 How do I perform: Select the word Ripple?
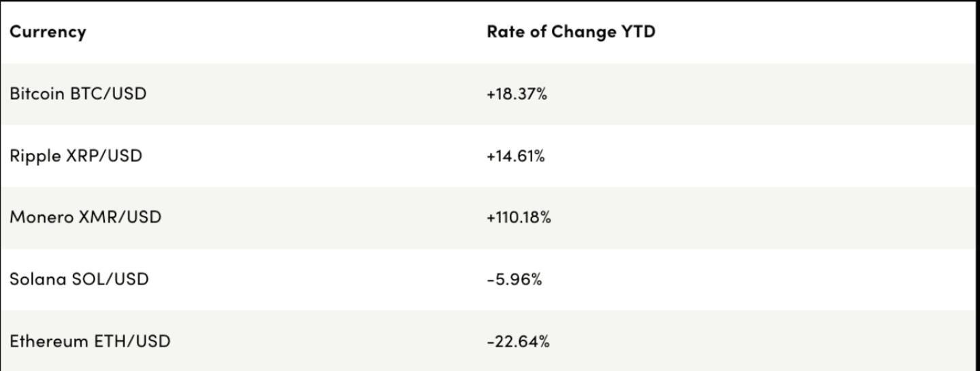pos(35,156)
